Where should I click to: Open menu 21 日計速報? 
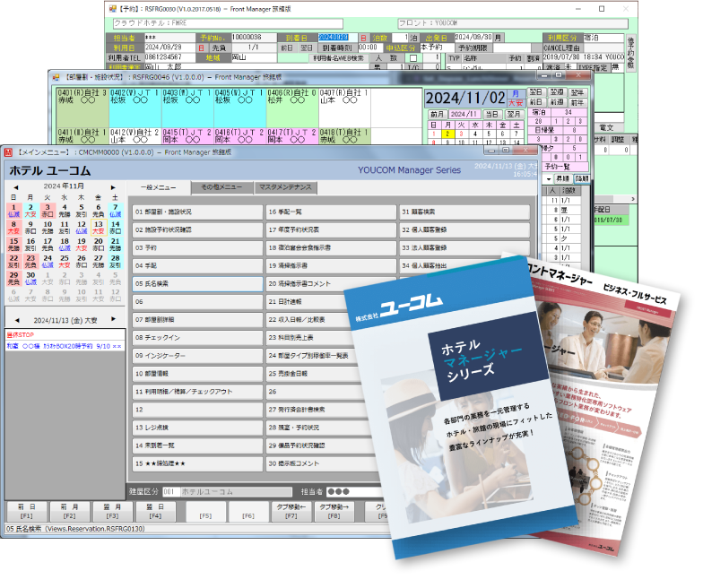307,301
